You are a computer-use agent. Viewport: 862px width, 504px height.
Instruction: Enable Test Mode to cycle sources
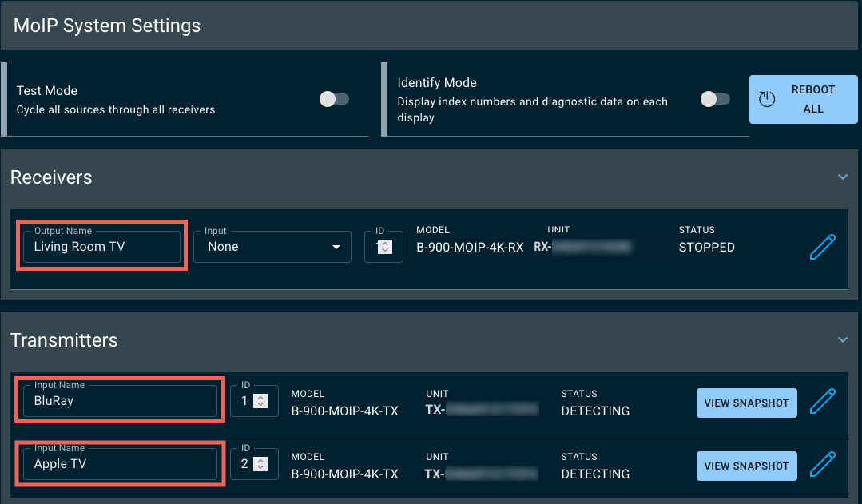(334, 99)
